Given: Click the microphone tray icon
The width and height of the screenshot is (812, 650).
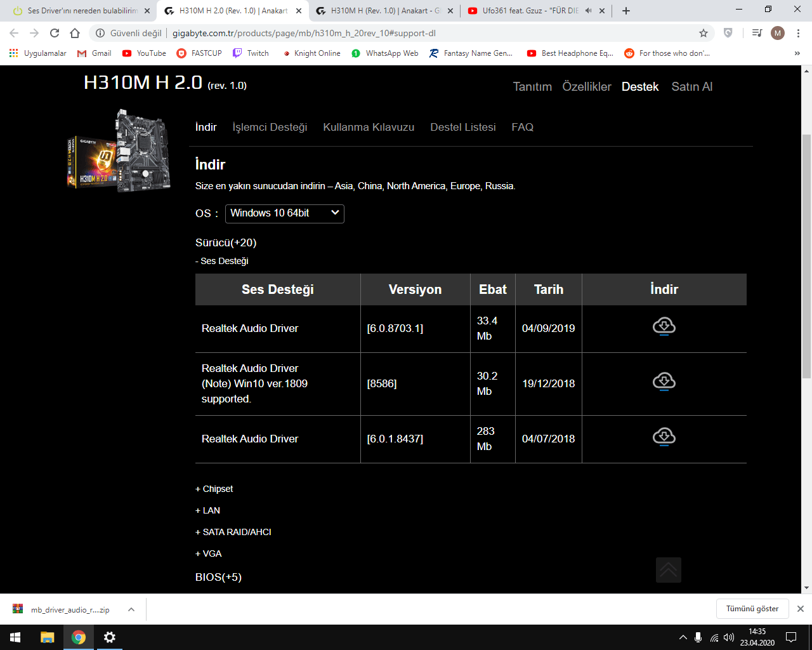Looking at the screenshot, I should [x=698, y=637].
